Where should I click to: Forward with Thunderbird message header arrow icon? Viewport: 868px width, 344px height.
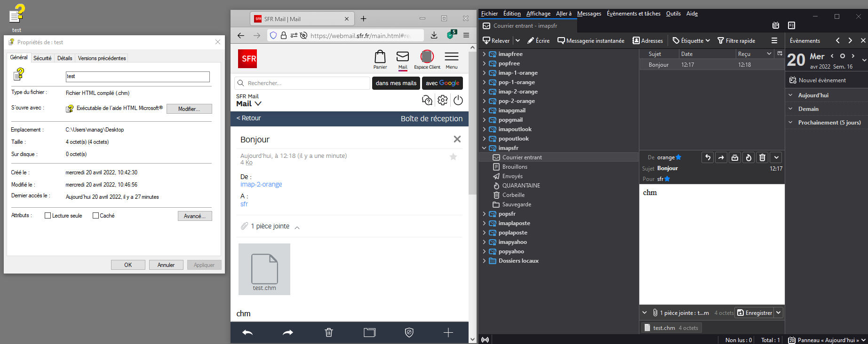pyautogui.click(x=721, y=157)
